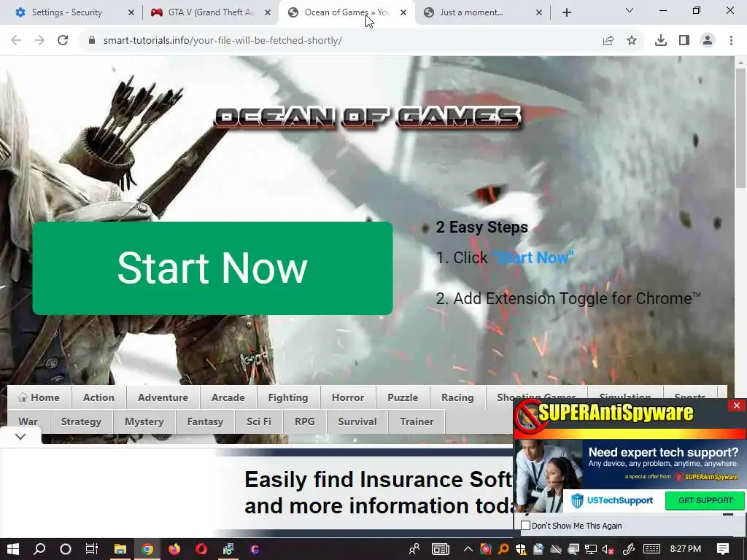Open the Horror category

click(348, 397)
